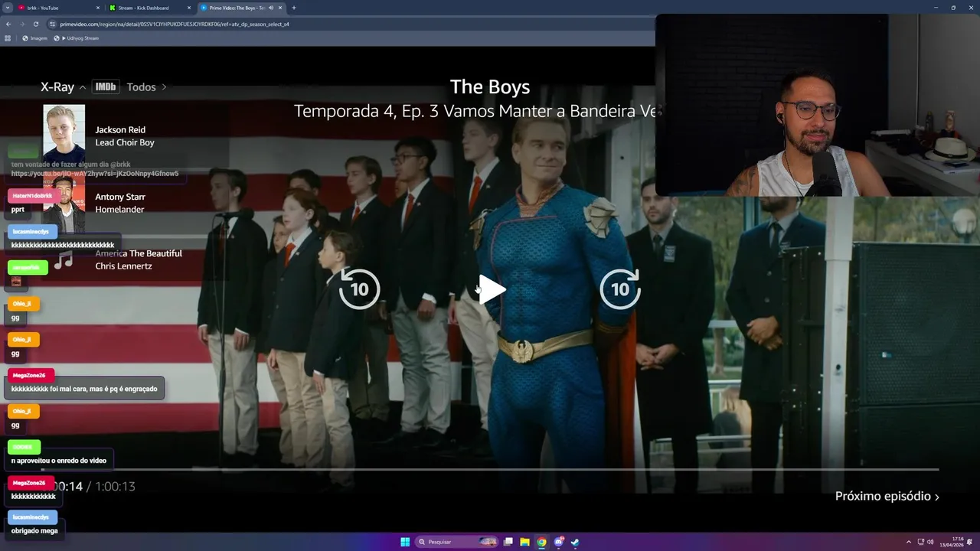Reload the current page
Screen dimensions: 980x551
pyautogui.click(x=37, y=24)
